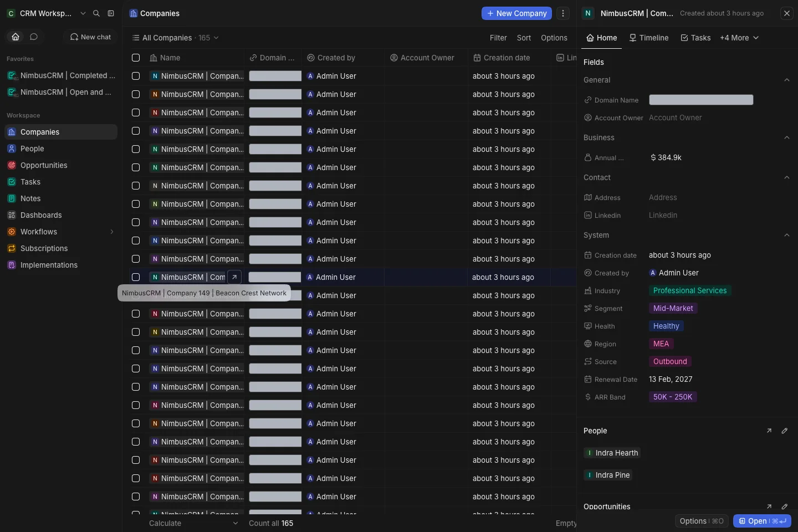
Task: Open favorite NimbusCRM | Open and view
Action: pos(61,92)
